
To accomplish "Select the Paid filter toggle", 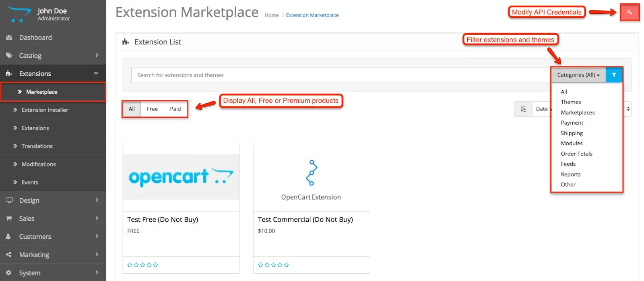I will point(175,109).
